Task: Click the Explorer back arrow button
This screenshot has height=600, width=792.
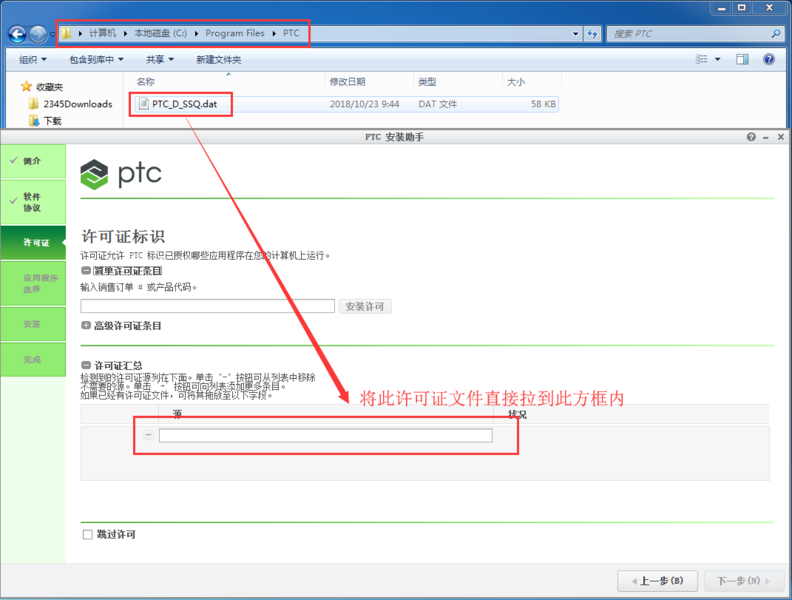Action: (18, 34)
